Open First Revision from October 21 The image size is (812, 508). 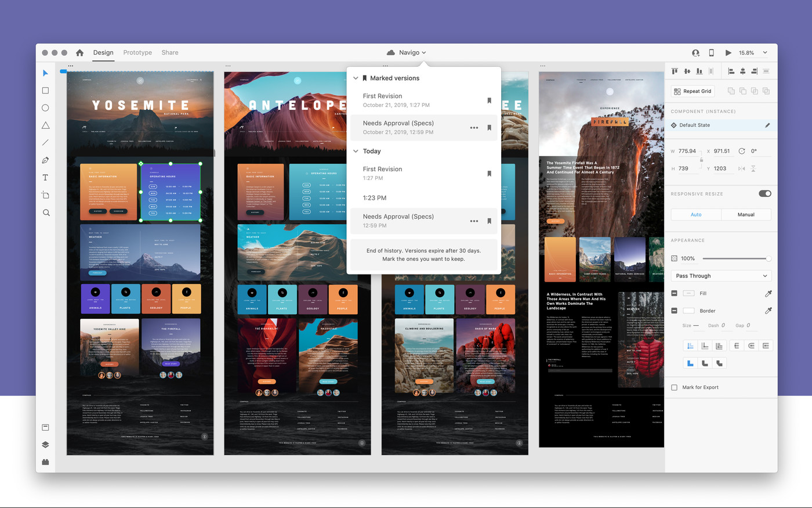click(424, 100)
